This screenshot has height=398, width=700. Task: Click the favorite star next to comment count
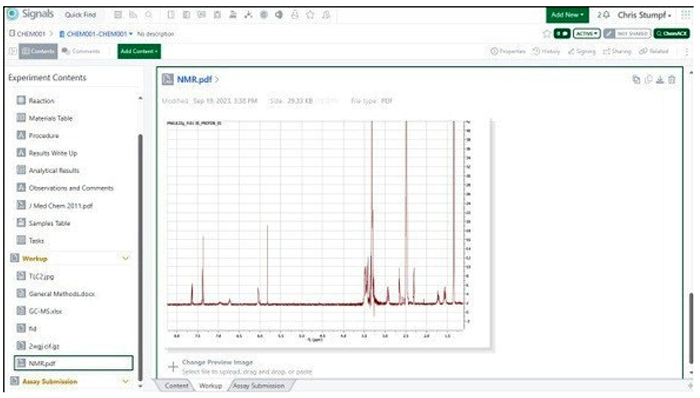[546, 33]
